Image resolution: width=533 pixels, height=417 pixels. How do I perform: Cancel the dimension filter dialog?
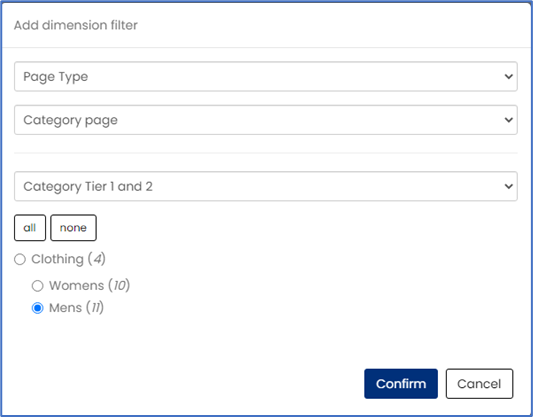click(479, 384)
